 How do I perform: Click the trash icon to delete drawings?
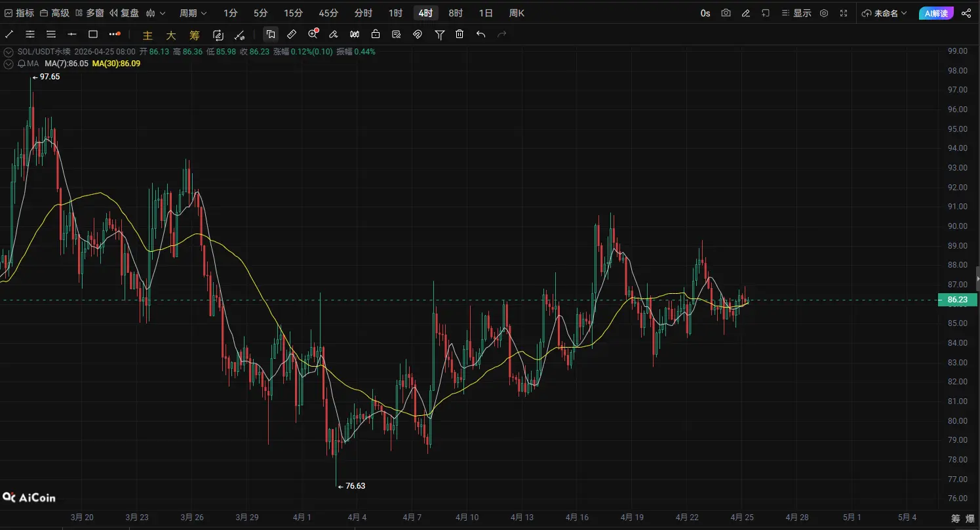click(460, 34)
